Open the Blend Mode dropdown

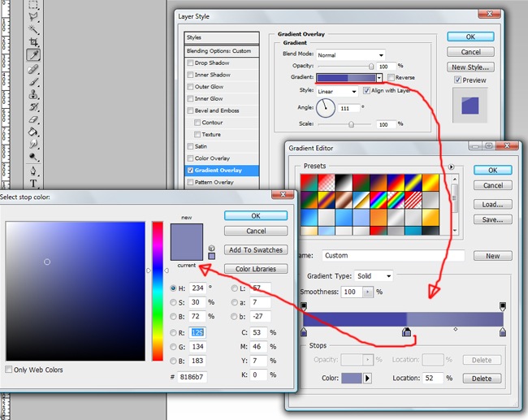[x=350, y=54]
